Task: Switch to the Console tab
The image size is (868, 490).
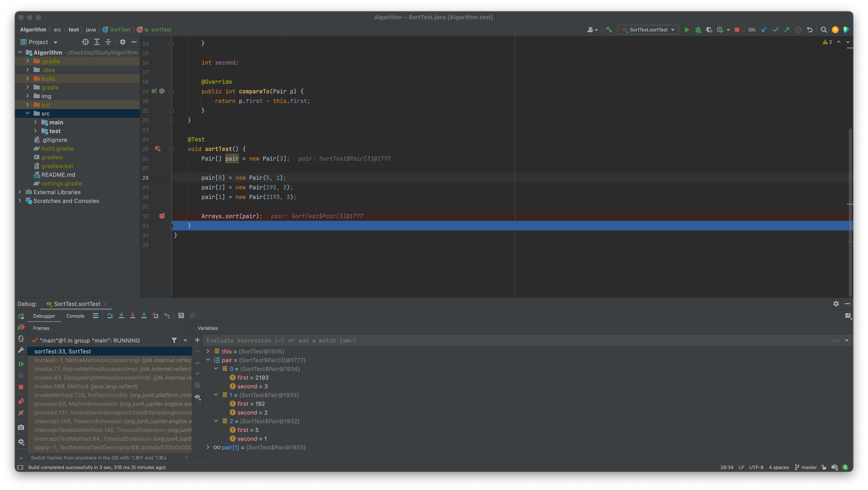Action: [75, 316]
